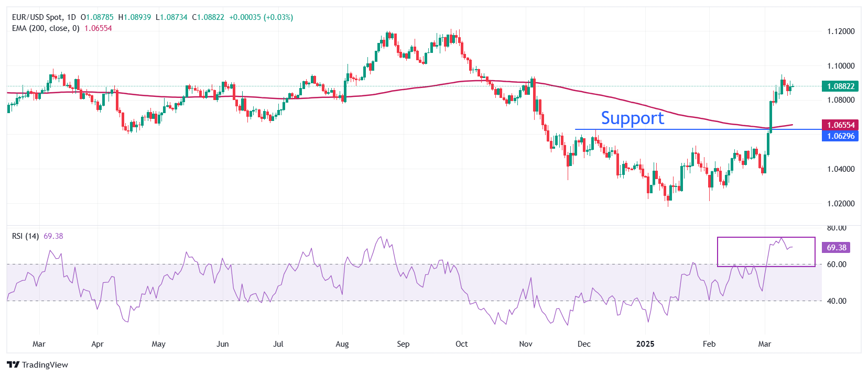Viewport: 868px width, 376px height.
Task: Select the RSI (14) indicator legend
Action: (x=25, y=236)
